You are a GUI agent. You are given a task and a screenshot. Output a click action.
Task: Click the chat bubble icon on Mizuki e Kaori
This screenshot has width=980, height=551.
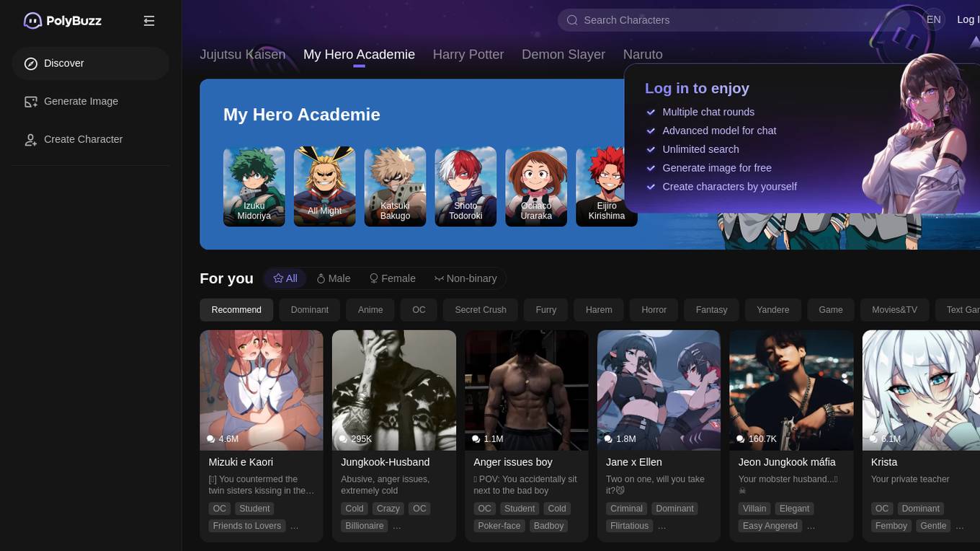[x=210, y=438]
